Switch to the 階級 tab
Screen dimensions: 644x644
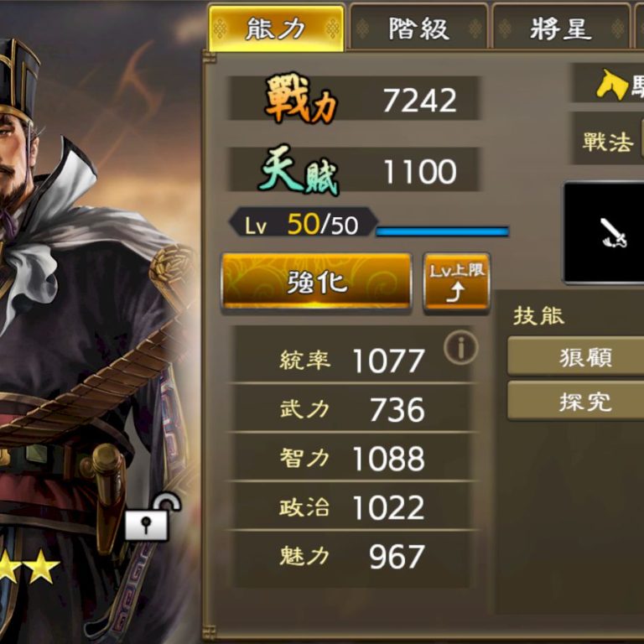tap(418, 28)
